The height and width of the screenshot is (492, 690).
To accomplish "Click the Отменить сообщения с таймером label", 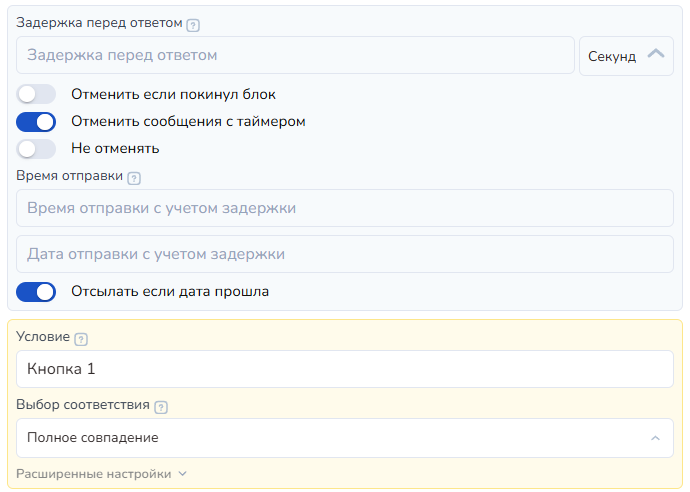I will (x=188, y=121).
